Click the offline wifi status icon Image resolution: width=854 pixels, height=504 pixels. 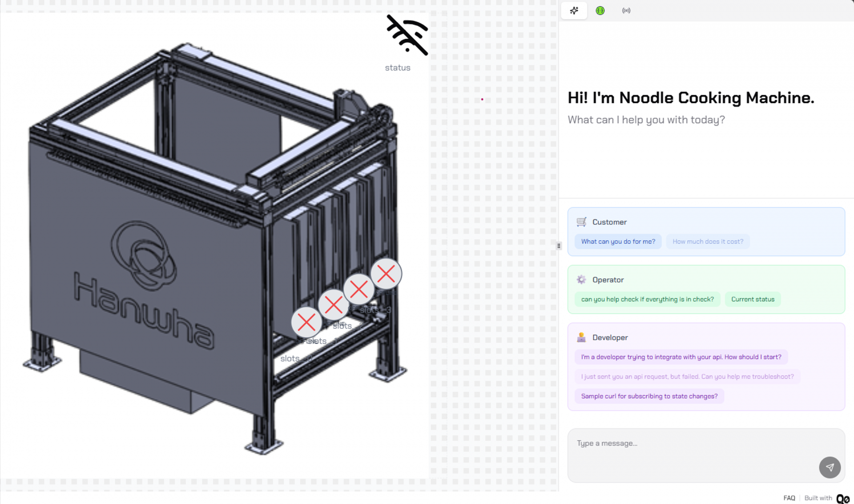pos(407,36)
